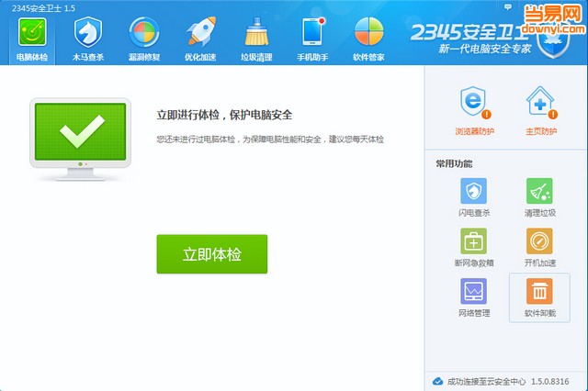588x391 pixels.
Task: Select 垃圾清理 broom icon
Action: point(256,32)
